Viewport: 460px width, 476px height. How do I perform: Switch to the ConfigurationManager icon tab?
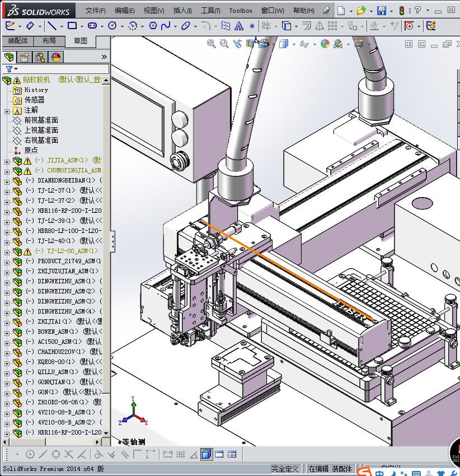click(40, 57)
